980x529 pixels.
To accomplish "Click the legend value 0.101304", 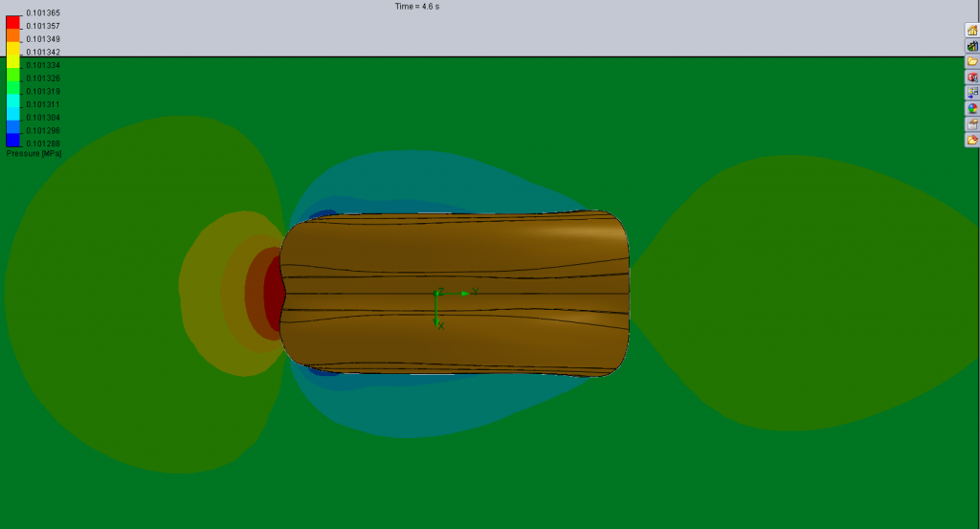I will coord(43,118).
